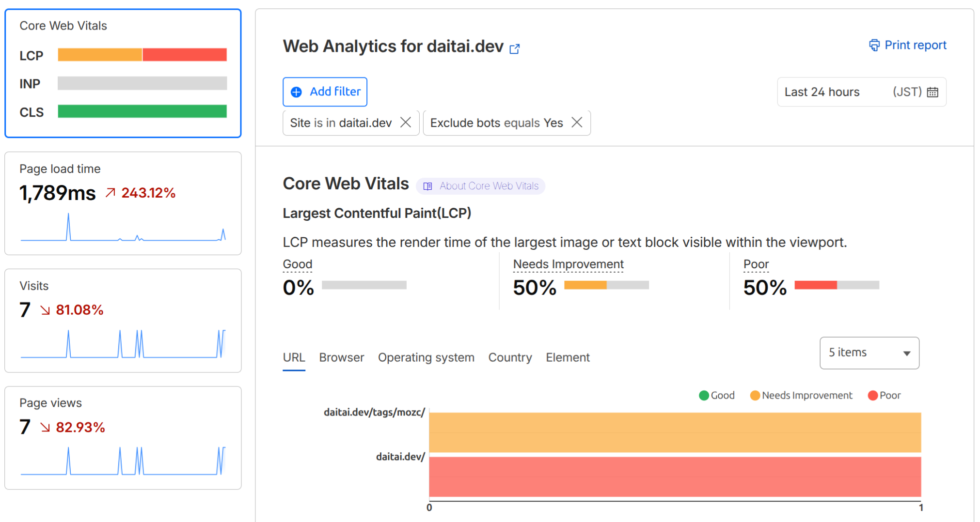Remove the 'Site is in daitai.dev' filter

coord(406,123)
